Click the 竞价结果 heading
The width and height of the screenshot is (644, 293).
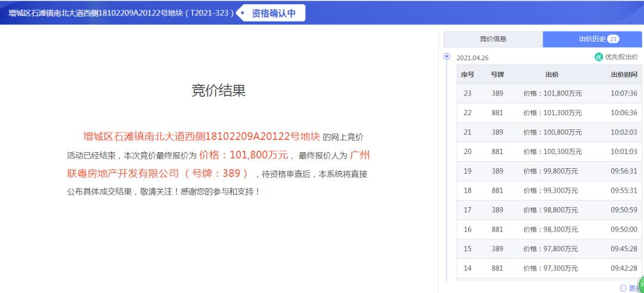tap(218, 91)
